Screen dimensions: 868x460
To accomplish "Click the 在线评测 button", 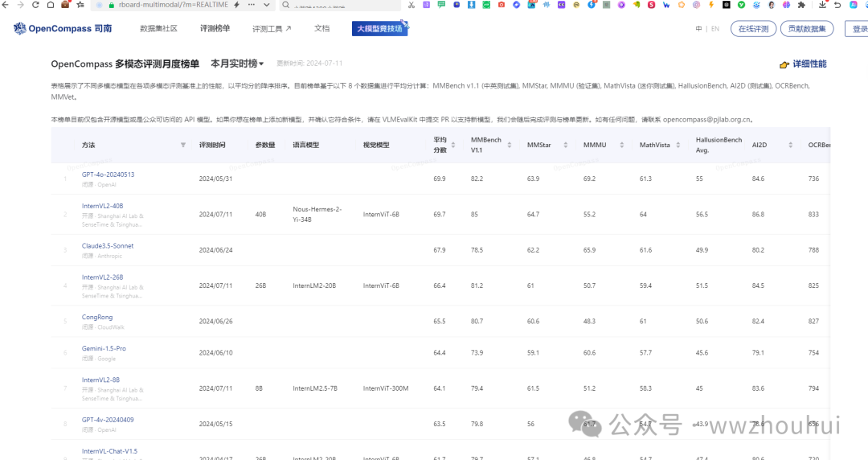I will (753, 29).
